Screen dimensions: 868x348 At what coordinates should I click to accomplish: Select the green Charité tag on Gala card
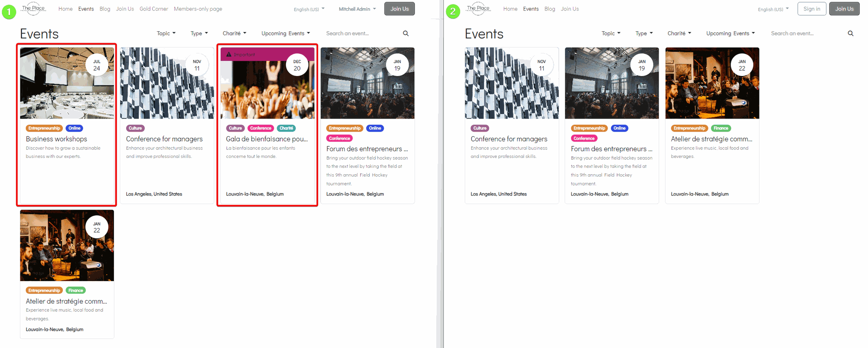point(286,129)
